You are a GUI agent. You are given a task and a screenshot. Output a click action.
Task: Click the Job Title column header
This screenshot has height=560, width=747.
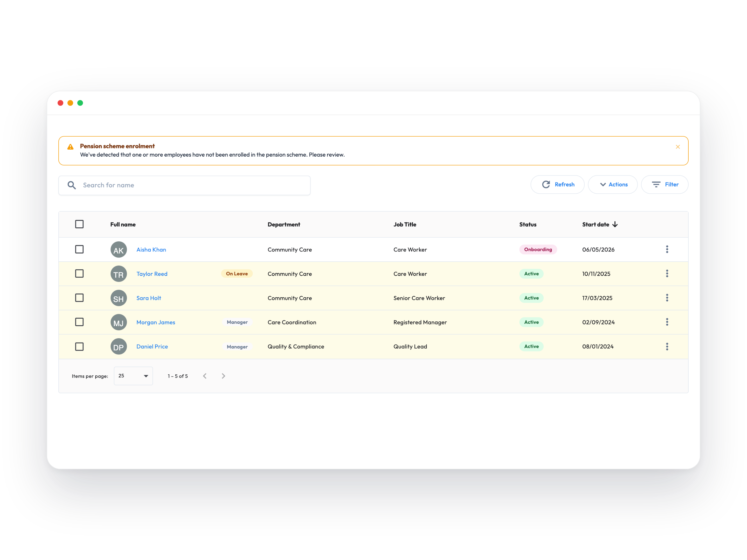tap(405, 225)
